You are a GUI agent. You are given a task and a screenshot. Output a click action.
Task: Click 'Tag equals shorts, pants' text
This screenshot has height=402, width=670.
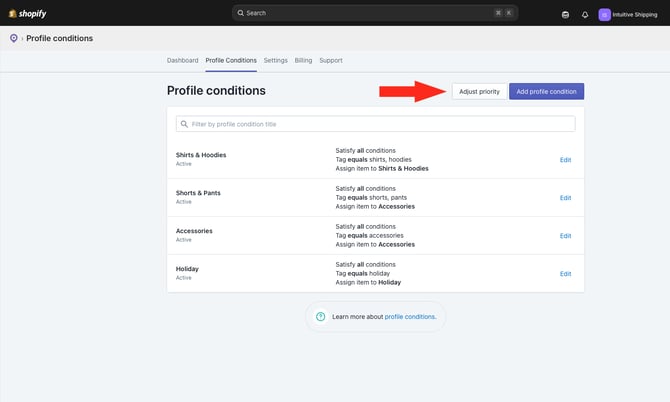point(371,197)
